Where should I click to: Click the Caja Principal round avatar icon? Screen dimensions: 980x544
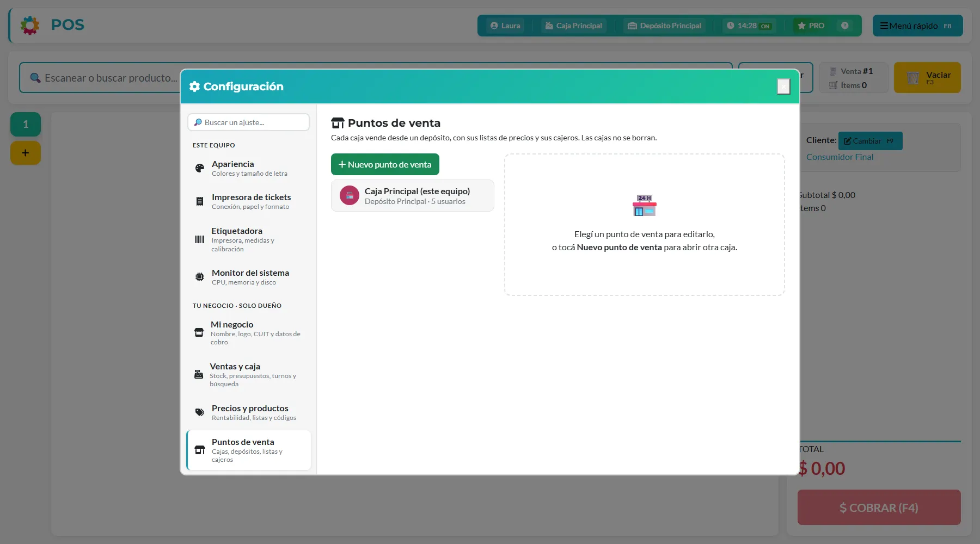(350, 196)
